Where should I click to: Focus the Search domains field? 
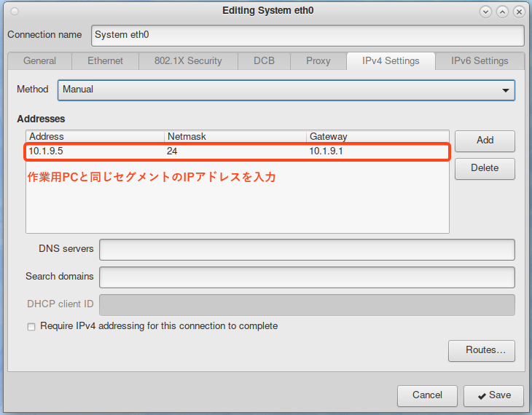pyautogui.click(x=307, y=277)
